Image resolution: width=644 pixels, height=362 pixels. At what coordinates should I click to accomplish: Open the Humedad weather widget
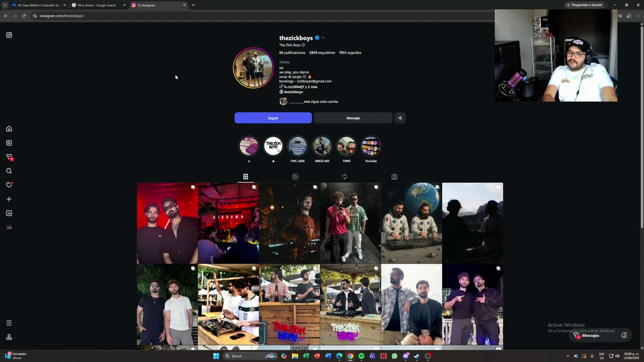pyautogui.click(x=15, y=356)
